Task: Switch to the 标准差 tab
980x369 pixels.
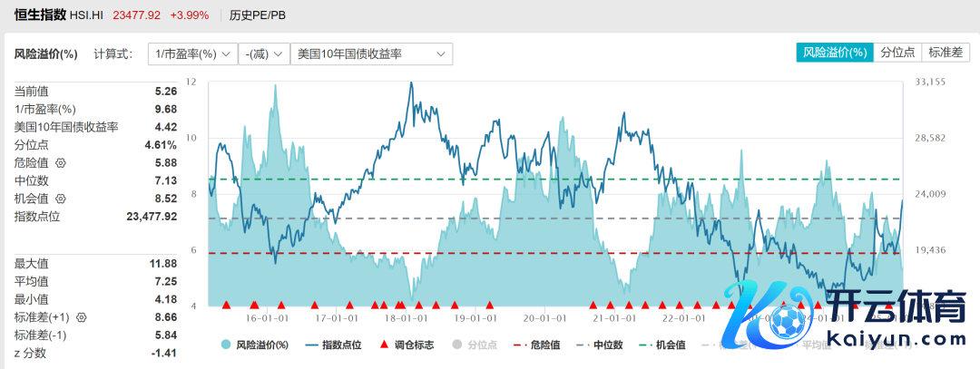Action: [x=945, y=53]
